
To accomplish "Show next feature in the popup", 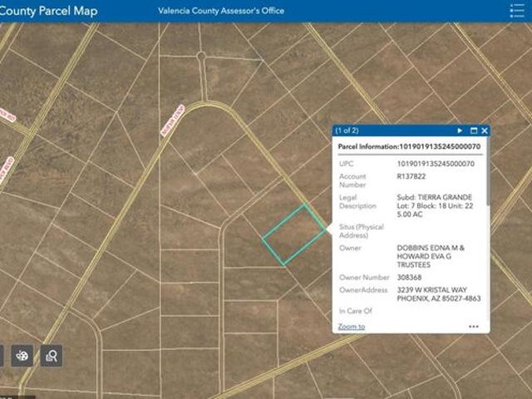I will (x=460, y=131).
